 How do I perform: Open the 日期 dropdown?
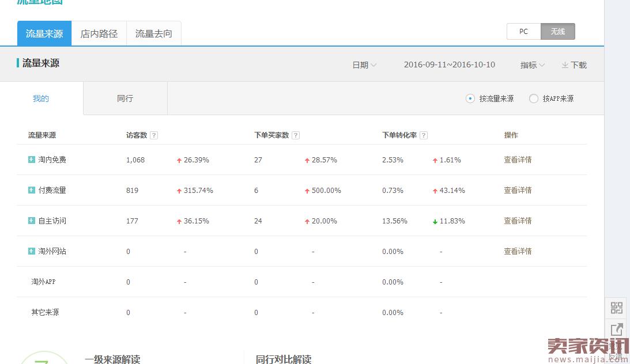pyautogui.click(x=364, y=65)
